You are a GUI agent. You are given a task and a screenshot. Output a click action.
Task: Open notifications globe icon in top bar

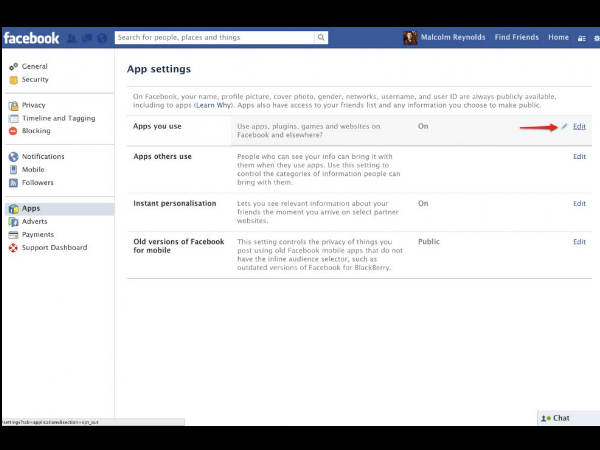102,38
